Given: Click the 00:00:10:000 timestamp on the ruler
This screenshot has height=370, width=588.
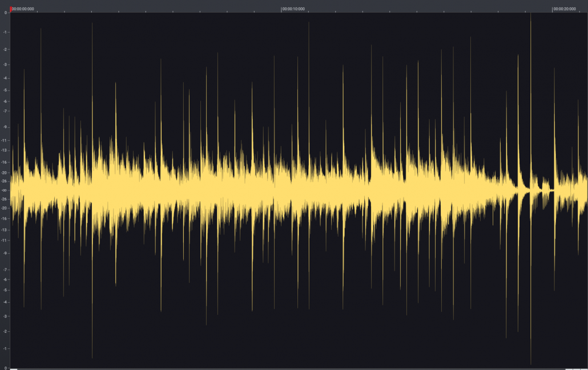Looking at the screenshot, I should 293,8.
